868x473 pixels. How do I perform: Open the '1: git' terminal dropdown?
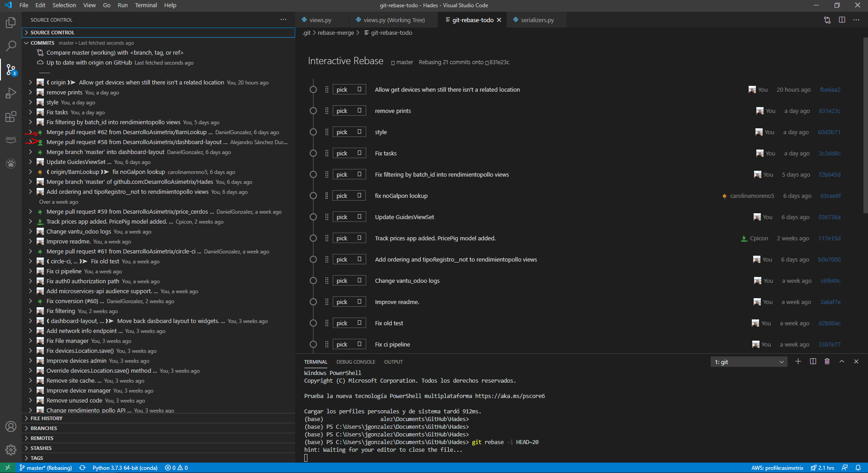pos(748,361)
